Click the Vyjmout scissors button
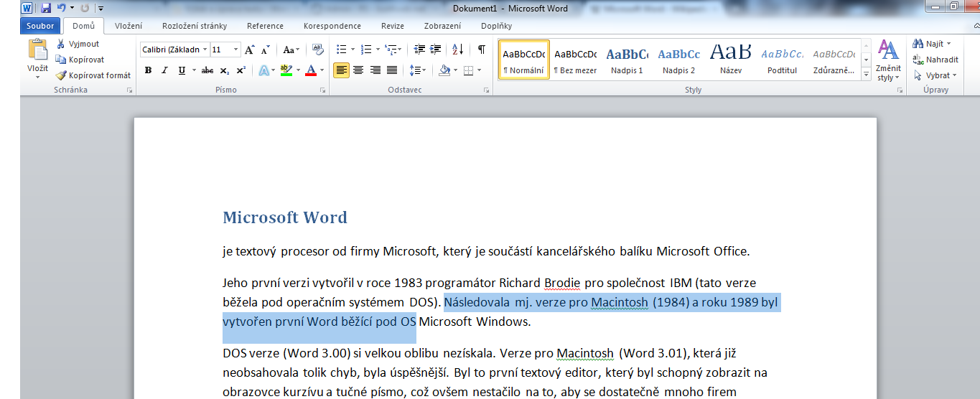 point(78,44)
